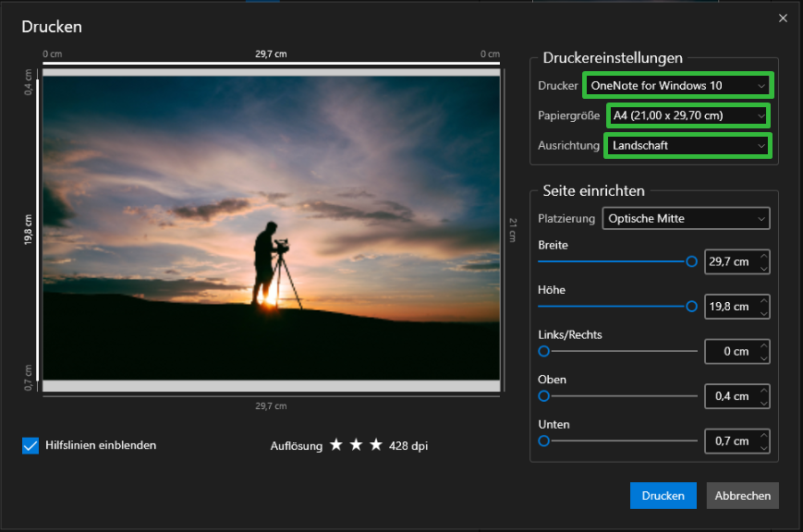This screenshot has width=803, height=532.
Task: Decrease Höhe with down arrow
Action: point(763,313)
